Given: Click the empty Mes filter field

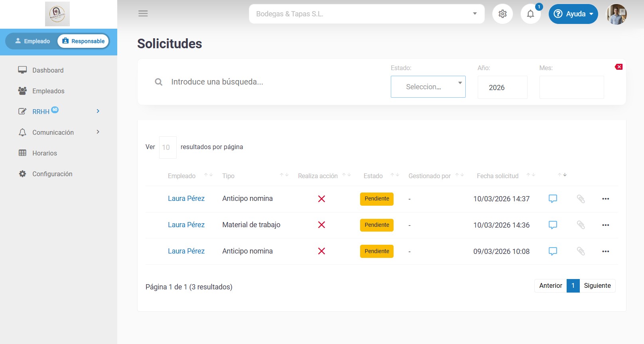Looking at the screenshot, I should coord(571,87).
